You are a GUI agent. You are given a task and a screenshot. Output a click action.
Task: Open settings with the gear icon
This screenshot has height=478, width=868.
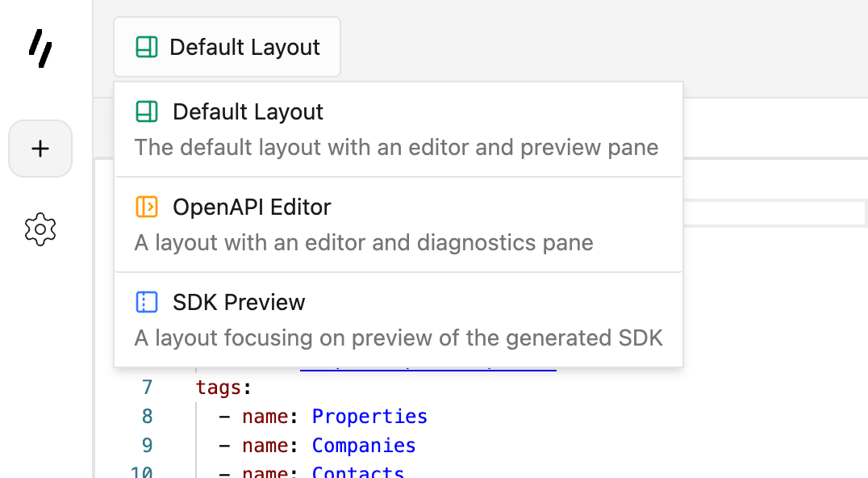40,229
